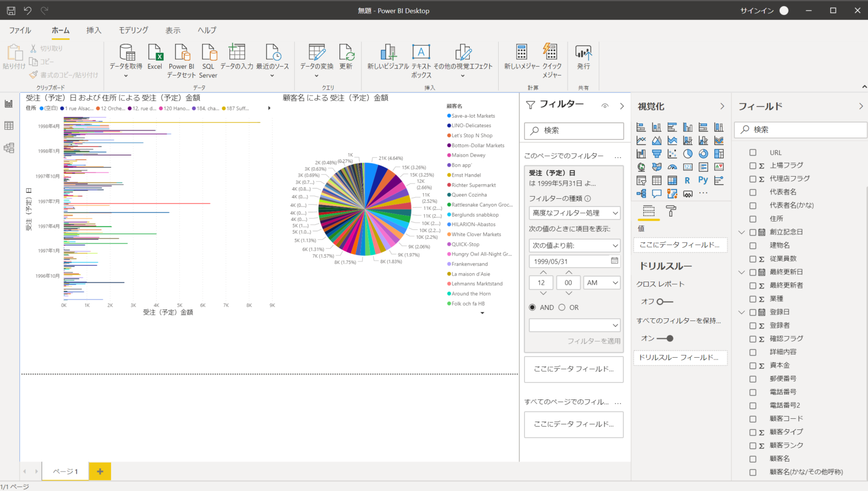Image resolution: width=868 pixels, height=491 pixels.
Task: Open the モデリング ribbon tab
Action: (x=133, y=30)
